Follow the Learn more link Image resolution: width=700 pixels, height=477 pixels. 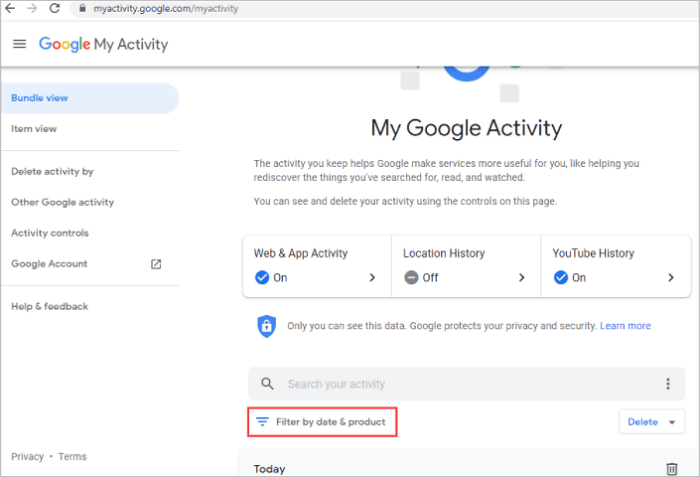[x=625, y=326]
